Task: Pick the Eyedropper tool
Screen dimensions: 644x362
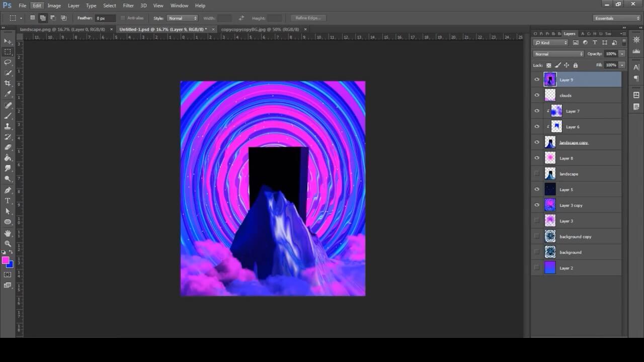Action: pos(8,94)
